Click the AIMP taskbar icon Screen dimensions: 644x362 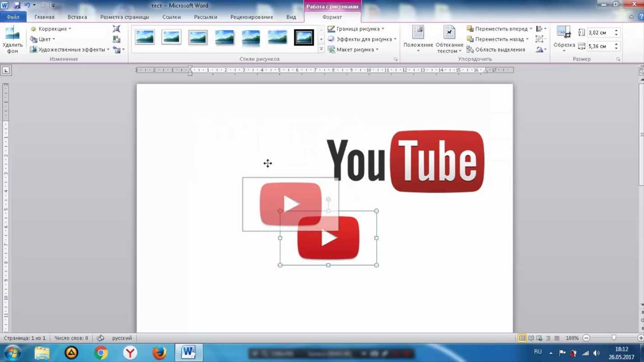click(71, 353)
